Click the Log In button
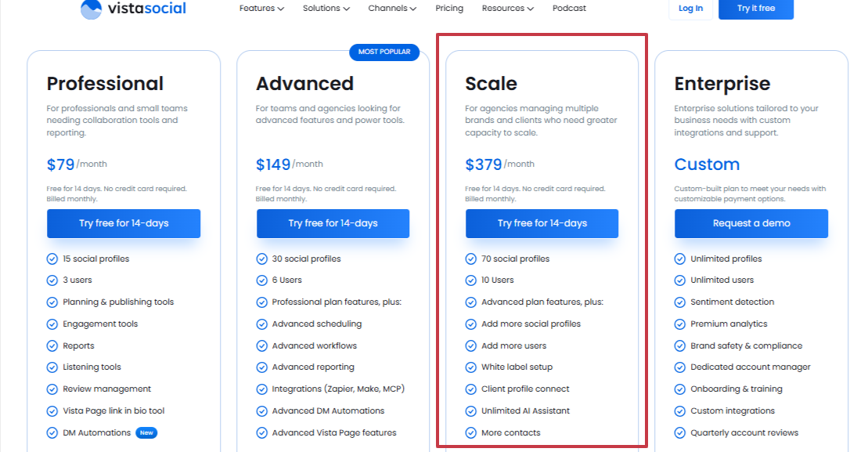This screenshot has width=868, height=452. 690,9
